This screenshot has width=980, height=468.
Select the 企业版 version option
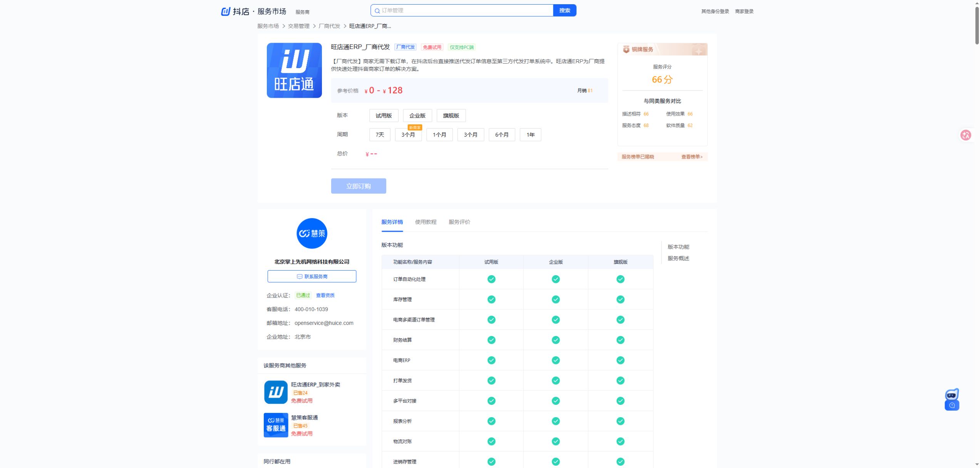417,115
